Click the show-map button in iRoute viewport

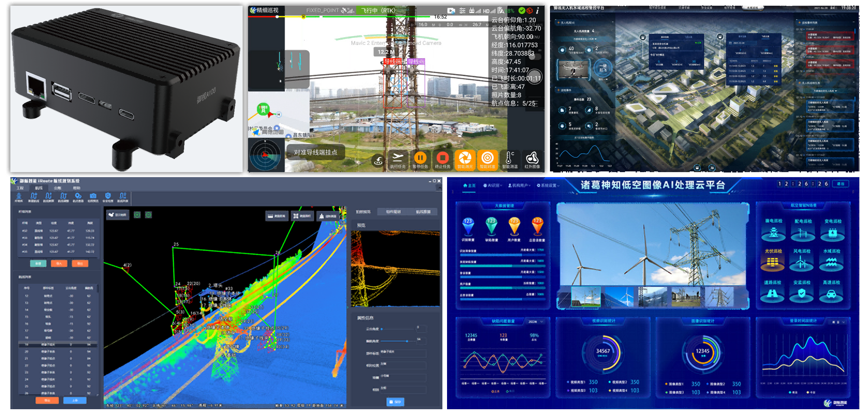coord(118,215)
